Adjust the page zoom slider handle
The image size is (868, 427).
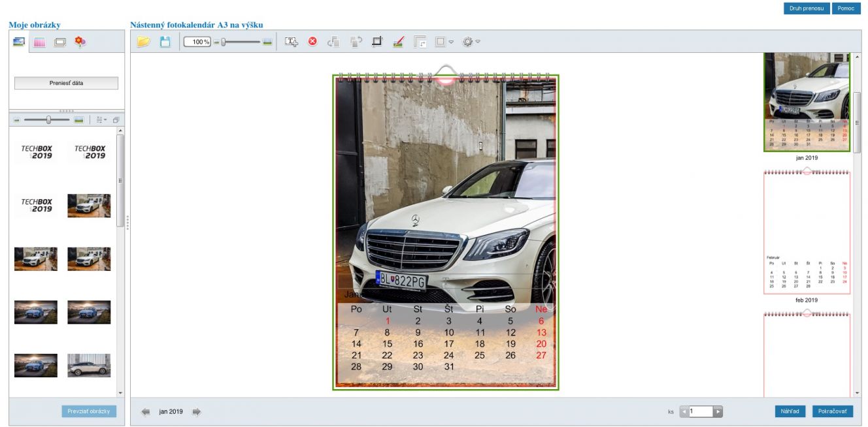point(224,42)
